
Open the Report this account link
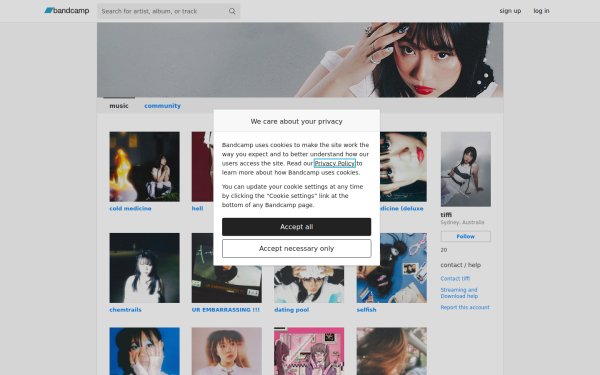(x=465, y=307)
